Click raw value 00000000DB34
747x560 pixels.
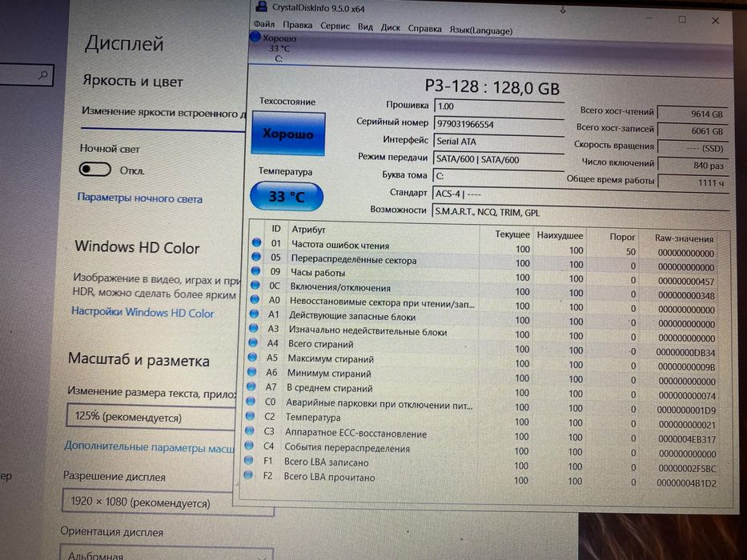(685, 352)
